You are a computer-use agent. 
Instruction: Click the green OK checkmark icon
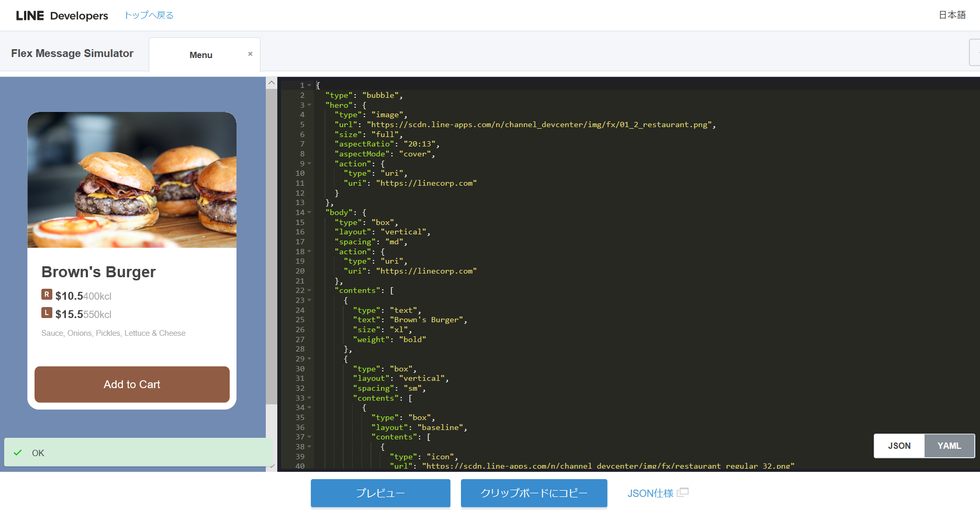click(x=18, y=453)
